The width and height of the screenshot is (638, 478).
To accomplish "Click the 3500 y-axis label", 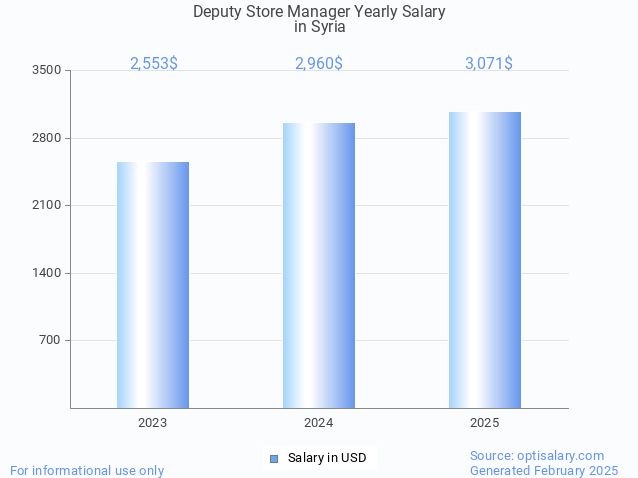I will (47, 70).
